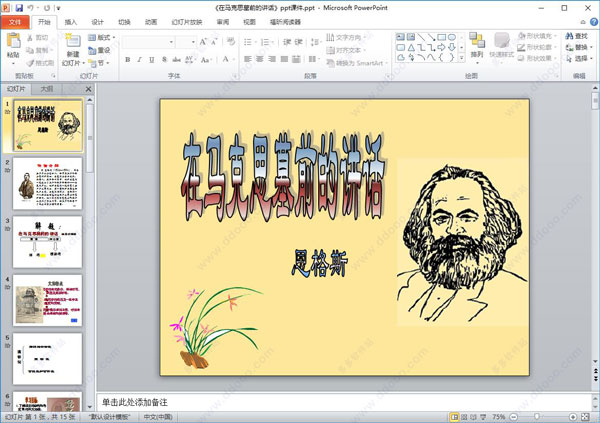Screen dimensions: 600x423
Task: Switch to Slide Sorter view icon
Action: tap(464, 417)
